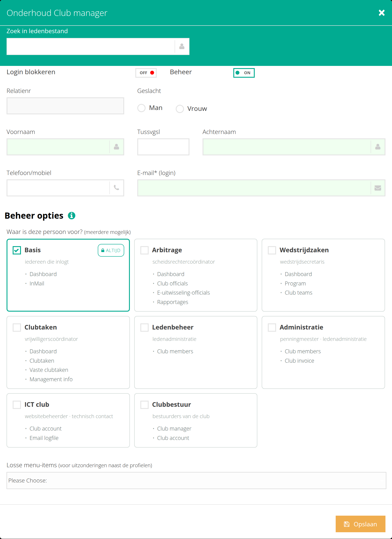Check the ICT club profile checkbox
Screen dimensions: 392x539
click(17, 405)
